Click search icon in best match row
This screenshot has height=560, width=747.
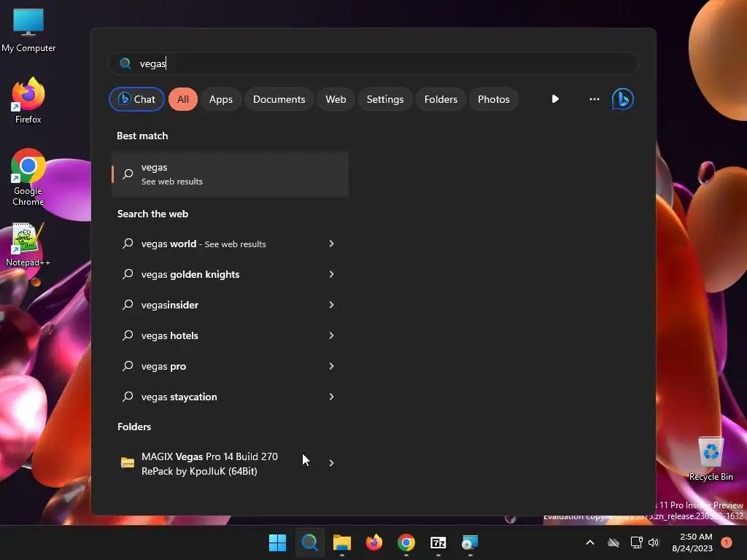[128, 174]
